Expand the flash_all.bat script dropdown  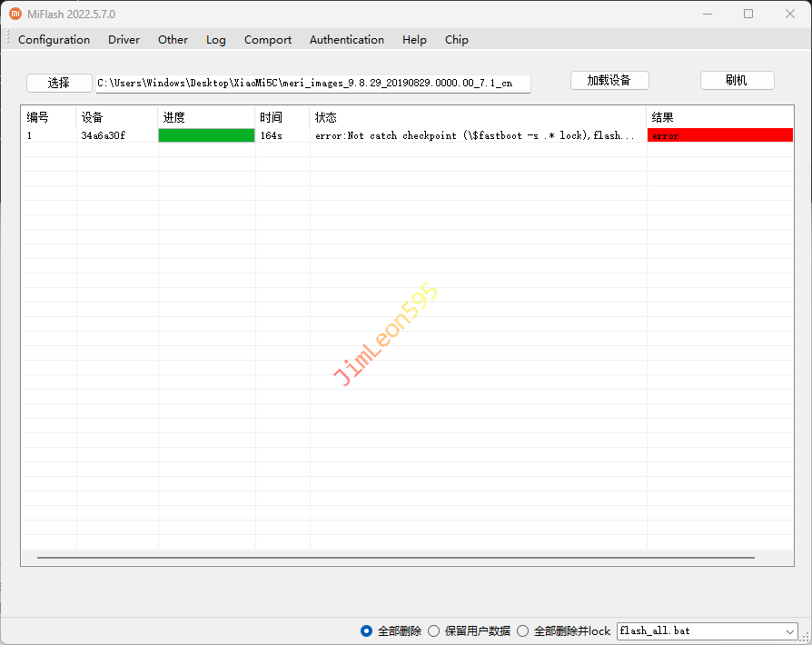click(788, 630)
